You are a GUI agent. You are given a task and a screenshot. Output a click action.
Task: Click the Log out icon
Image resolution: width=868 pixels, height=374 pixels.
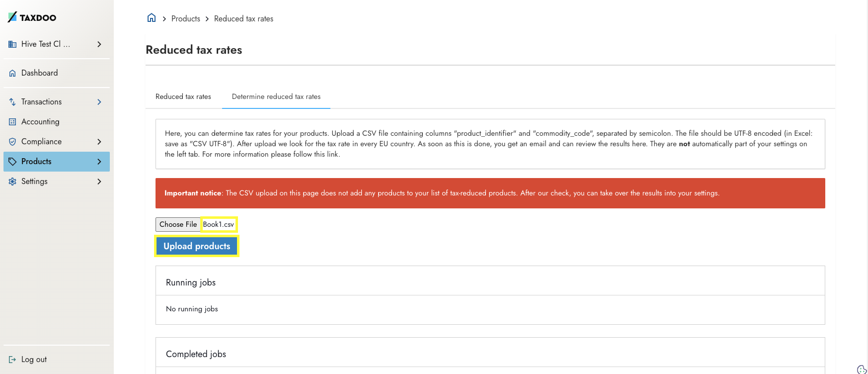tap(12, 360)
